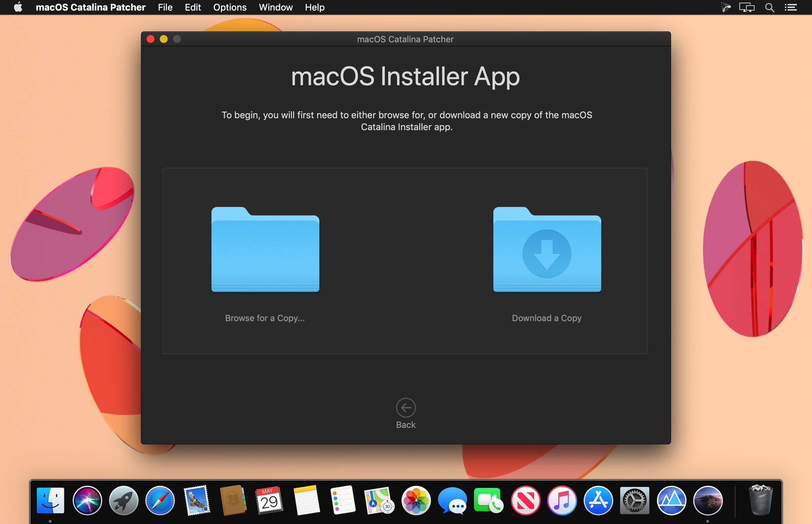Click macOS Catalina Patcher icon in Dock

708,500
